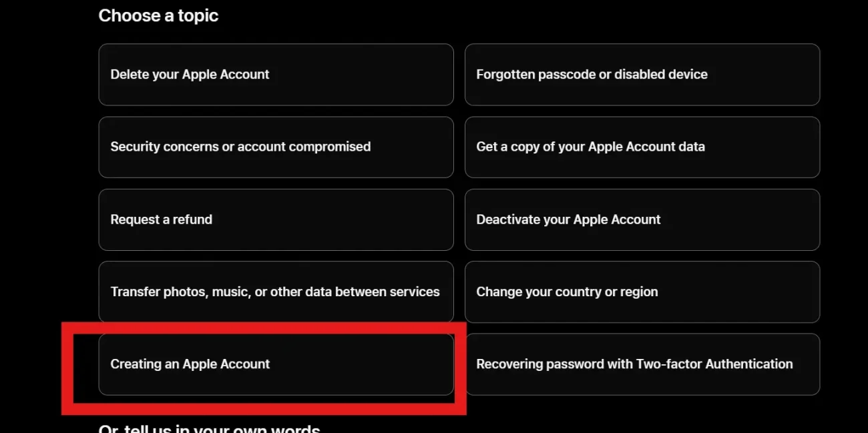Image resolution: width=868 pixels, height=433 pixels.
Task: Choose the compromised account security card
Action: (x=276, y=147)
